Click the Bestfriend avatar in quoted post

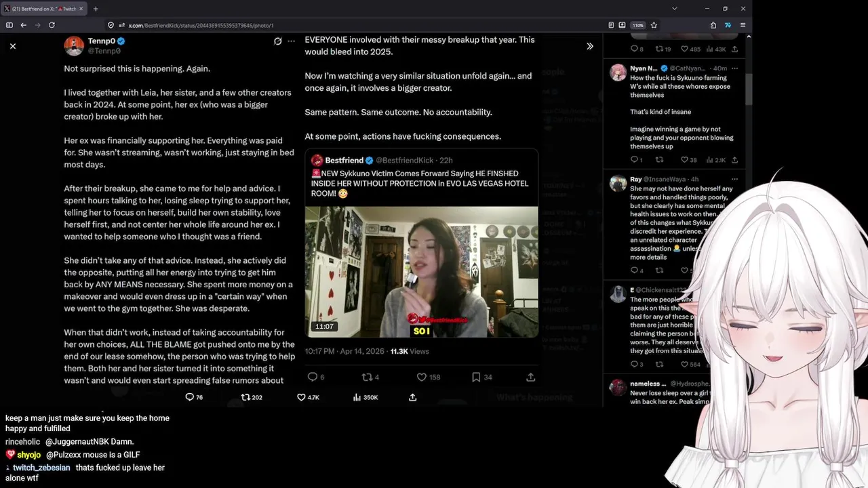[x=317, y=161]
